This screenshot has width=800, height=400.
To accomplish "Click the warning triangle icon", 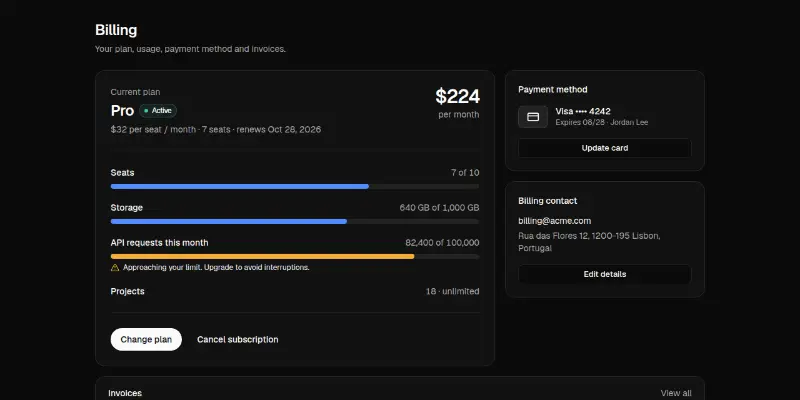I will click(x=115, y=267).
